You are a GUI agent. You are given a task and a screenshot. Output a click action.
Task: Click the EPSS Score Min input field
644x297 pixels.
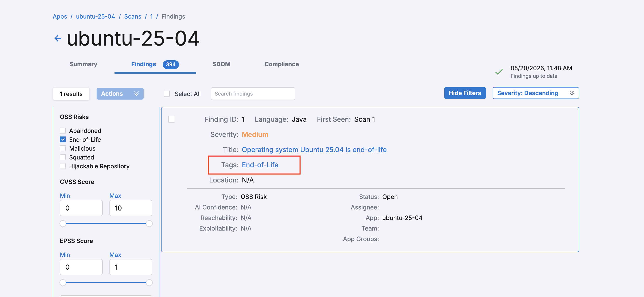click(81, 267)
